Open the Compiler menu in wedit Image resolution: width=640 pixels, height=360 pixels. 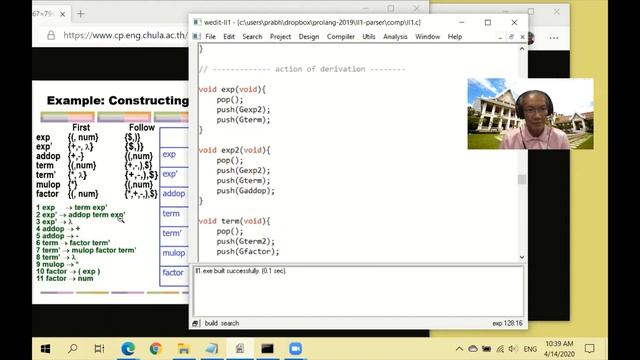point(340,37)
